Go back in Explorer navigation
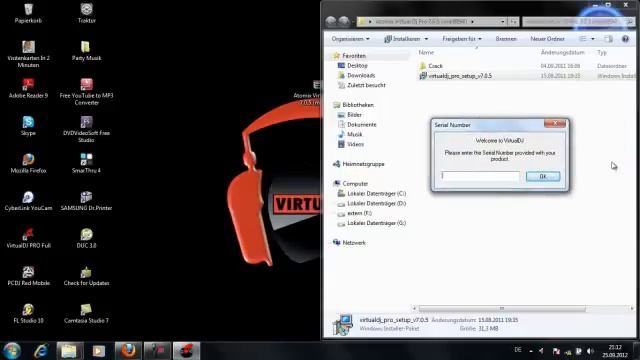Viewport: 640px width, 360px height. [x=331, y=21]
